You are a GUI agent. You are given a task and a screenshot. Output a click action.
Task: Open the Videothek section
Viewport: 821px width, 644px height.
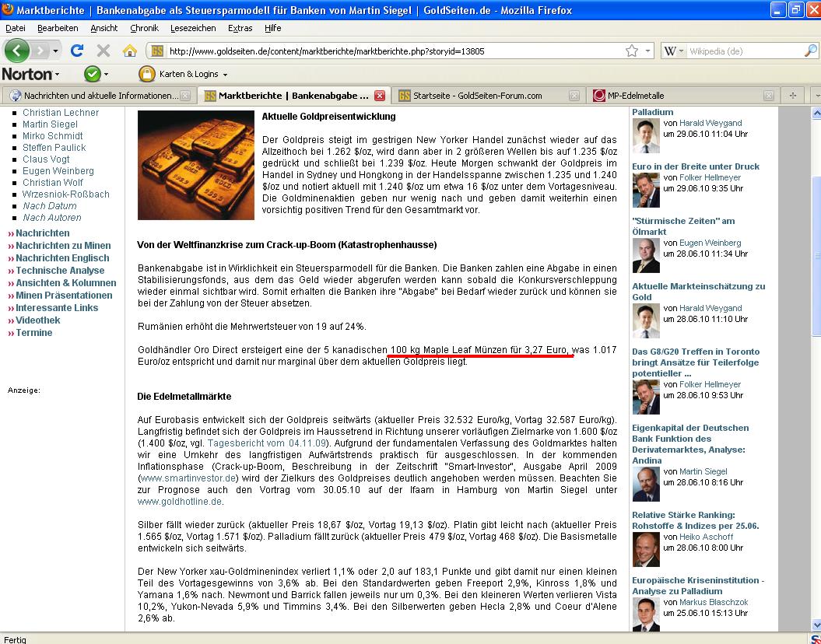pos(37,320)
